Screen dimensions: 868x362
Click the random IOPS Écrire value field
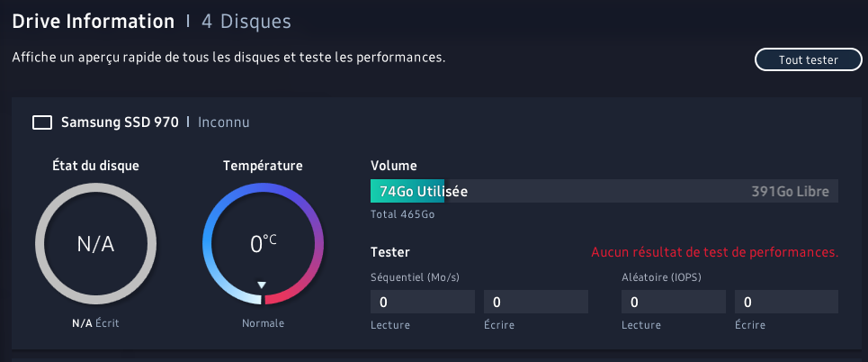(787, 302)
